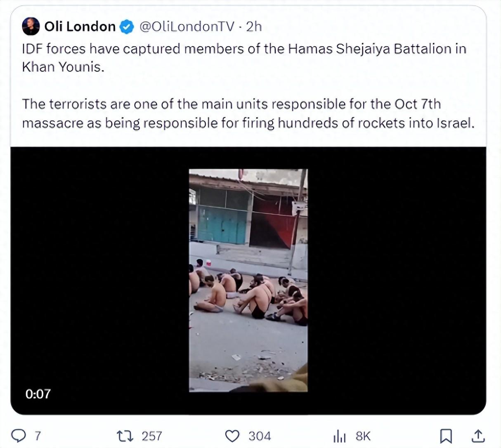501x448 pixels.
Task: Open Oli London's profile avatar
Action: (31, 26)
